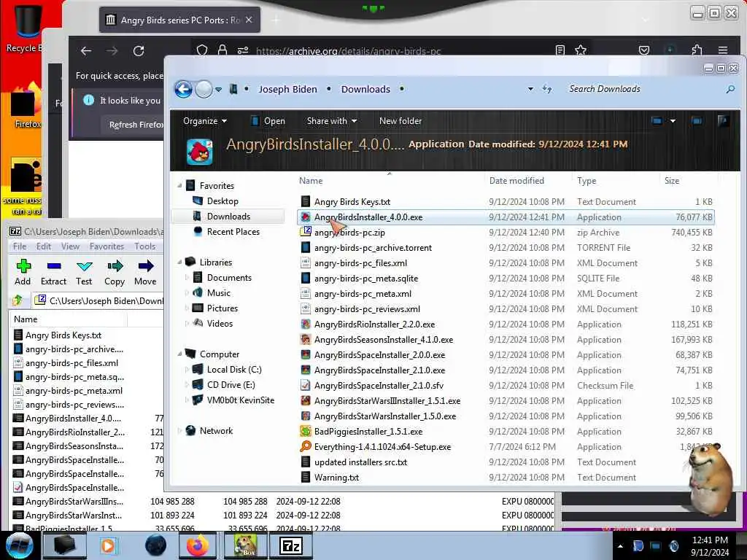Click the Explorer Forward navigation arrow
The image size is (747, 560).
[x=204, y=89]
